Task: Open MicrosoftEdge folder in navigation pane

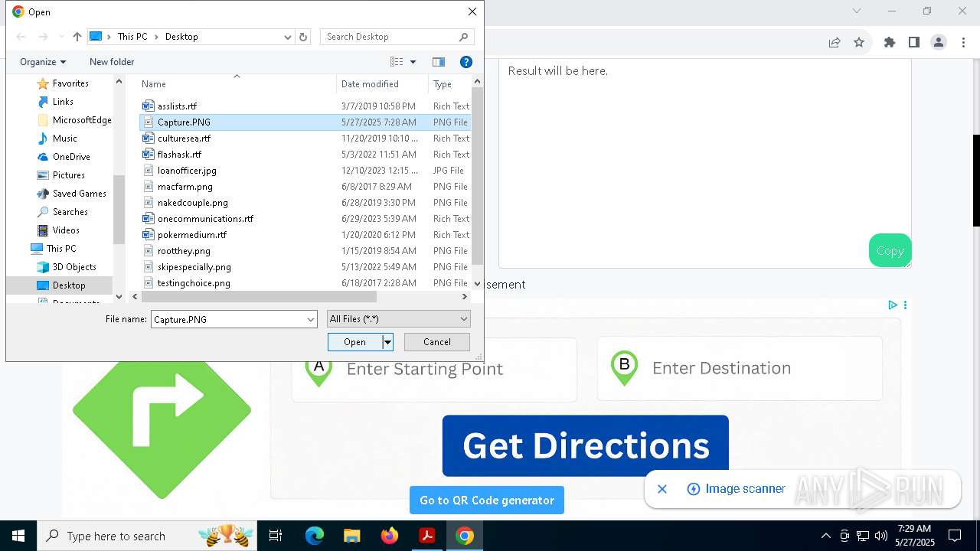Action: coord(82,120)
